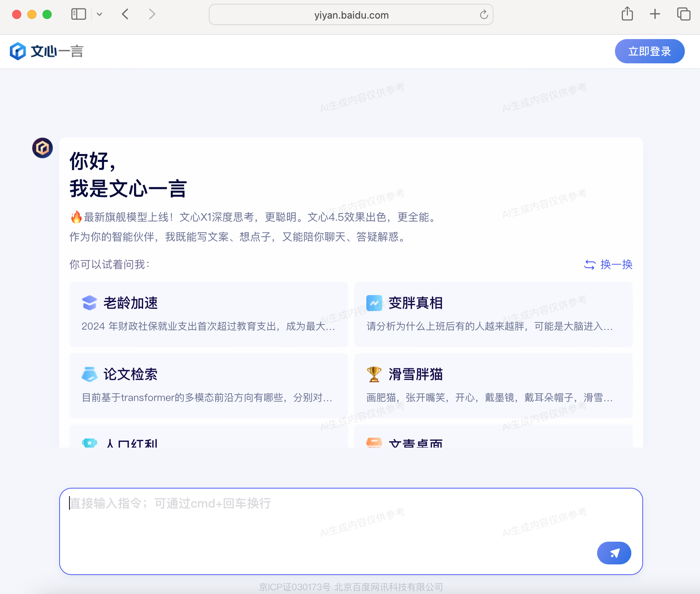Click the assistant avatar icon
This screenshot has height=594, width=700.
click(43, 148)
